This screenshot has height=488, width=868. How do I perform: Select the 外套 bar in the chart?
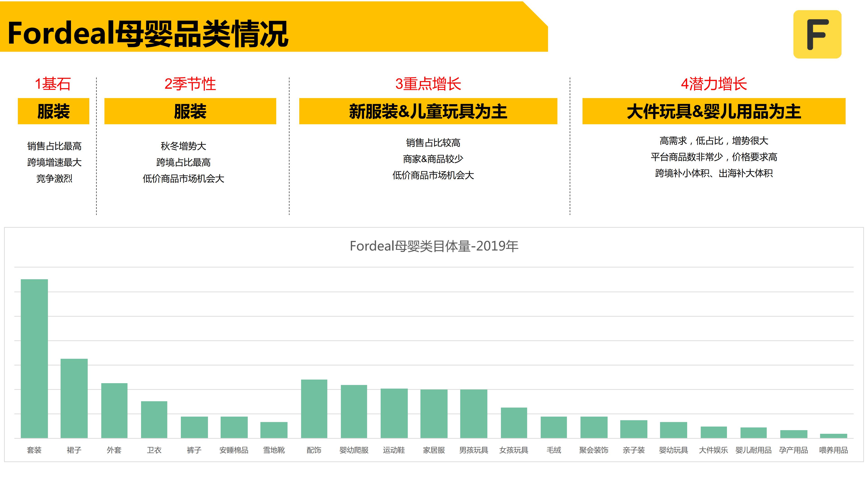(x=114, y=411)
